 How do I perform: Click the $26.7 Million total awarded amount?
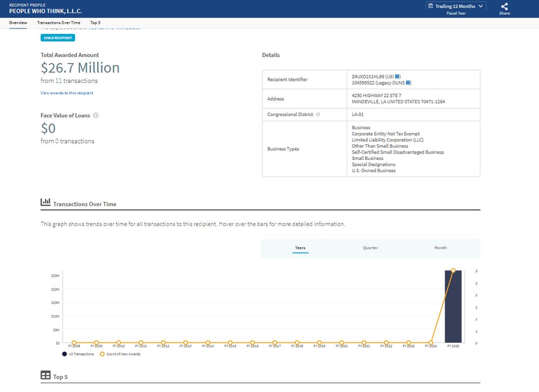coord(80,68)
